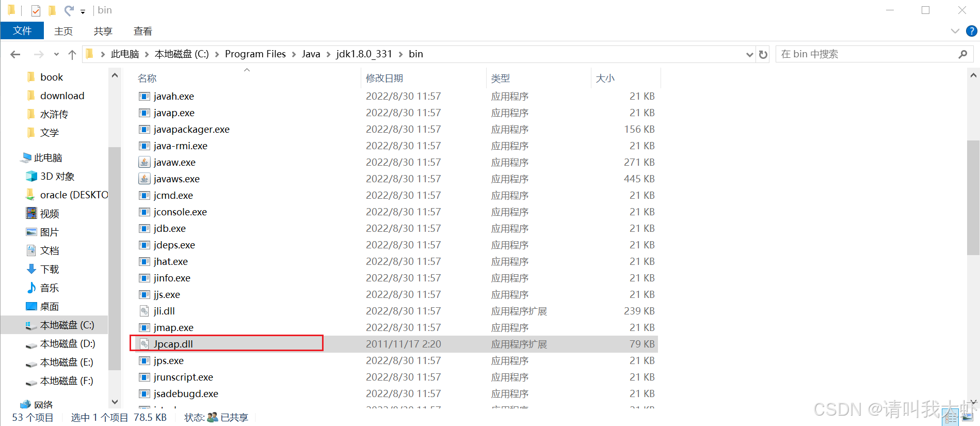980x426 pixels.
Task: Open the 文件 menu tab
Action: (x=22, y=31)
